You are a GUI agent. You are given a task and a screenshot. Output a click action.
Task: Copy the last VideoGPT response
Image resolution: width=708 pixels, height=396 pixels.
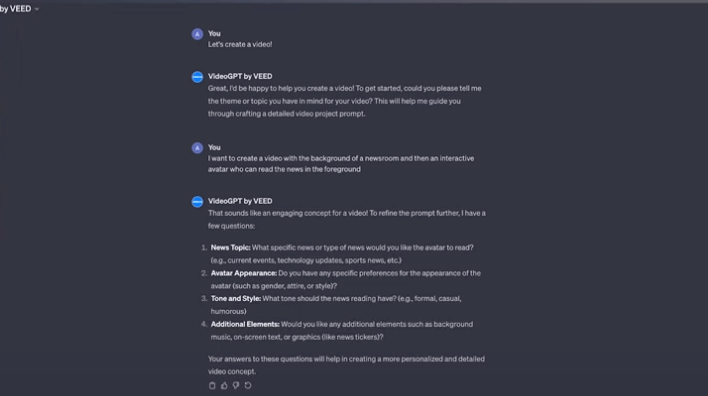coord(212,385)
